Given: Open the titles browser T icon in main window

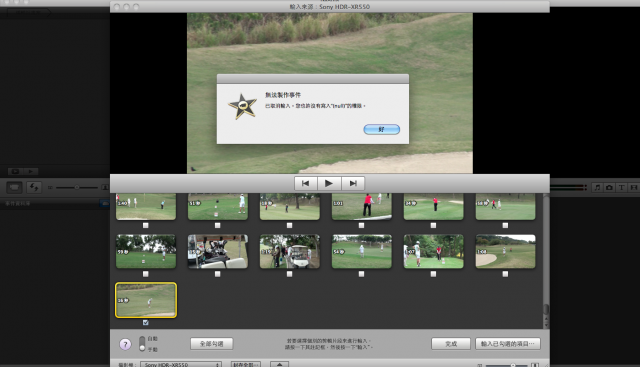Looking at the screenshot, I should point(621,187).
